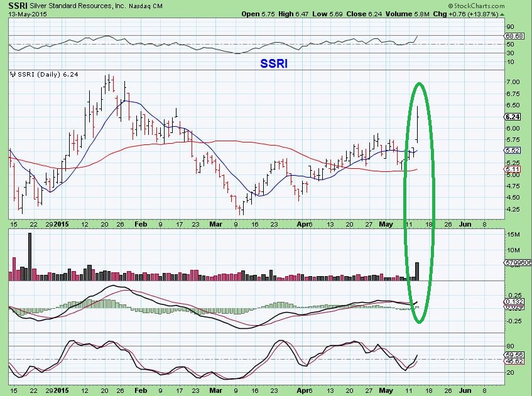Click May on the price chart date axis
The width and height of the screenshot is (532, 396).
[386, 224]
